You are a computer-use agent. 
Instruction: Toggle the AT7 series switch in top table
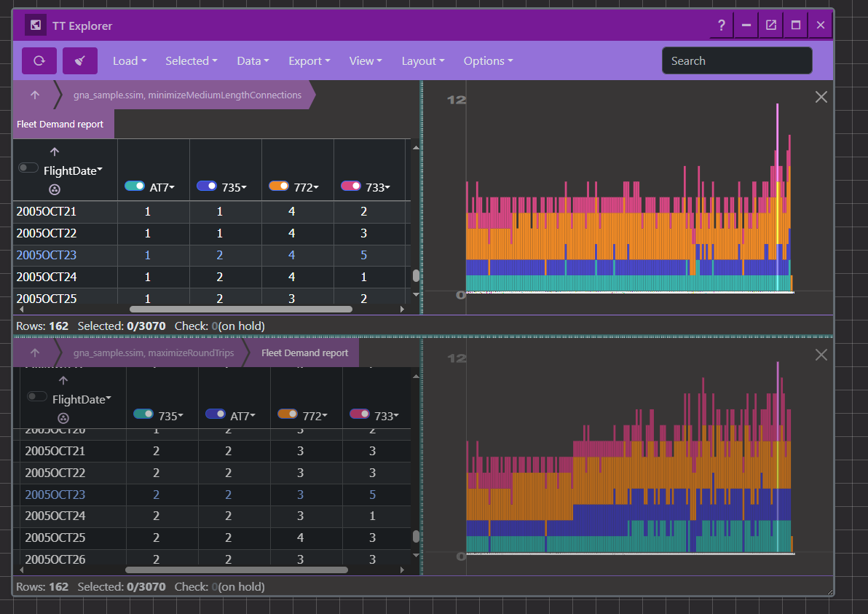[x=135, y=186]
